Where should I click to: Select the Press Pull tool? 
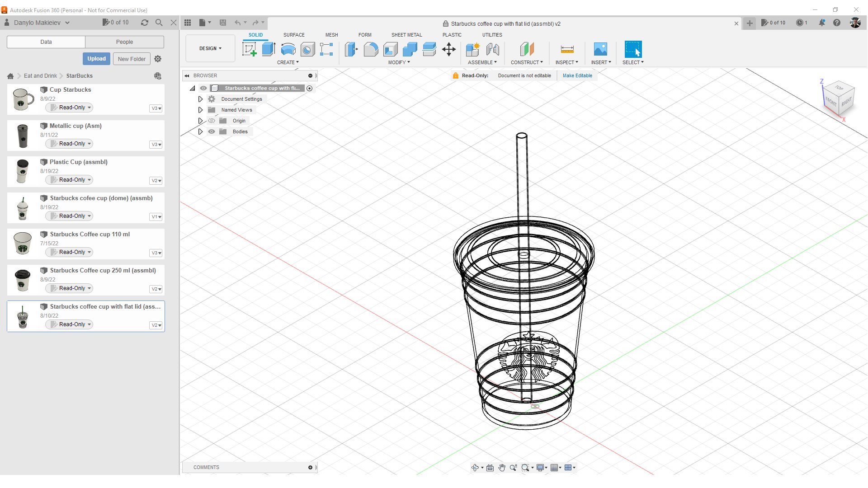point(351,49)
